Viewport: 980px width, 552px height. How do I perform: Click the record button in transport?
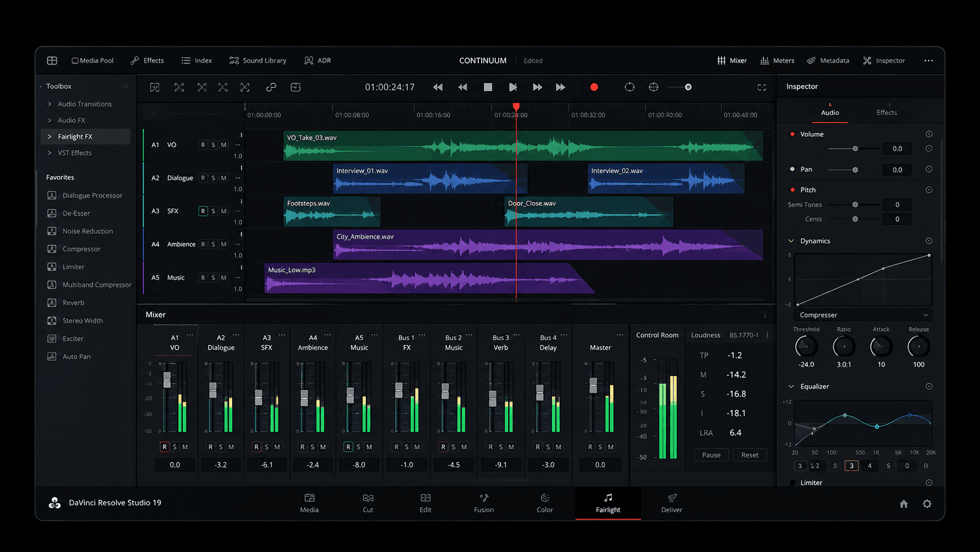click(594, 87)
